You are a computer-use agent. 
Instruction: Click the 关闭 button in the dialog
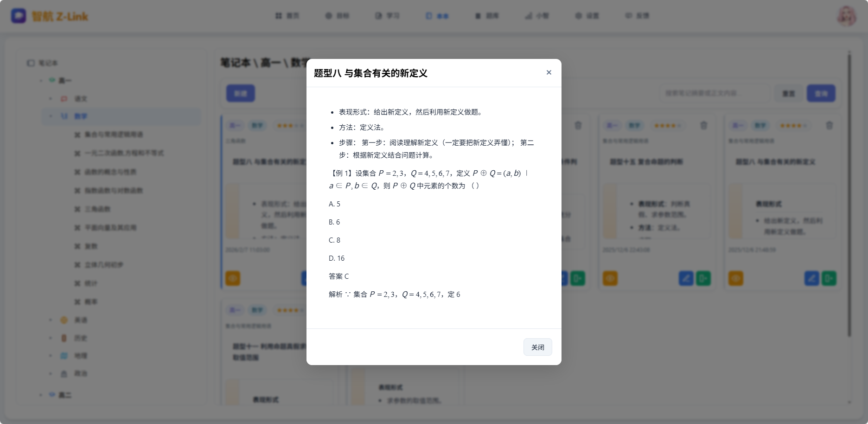pos(538,347)
